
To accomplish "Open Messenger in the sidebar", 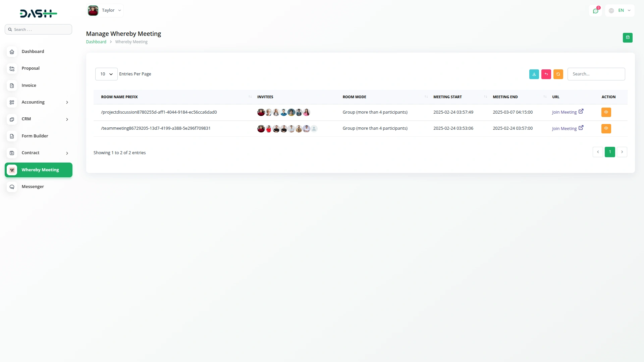I will point(39,187).
